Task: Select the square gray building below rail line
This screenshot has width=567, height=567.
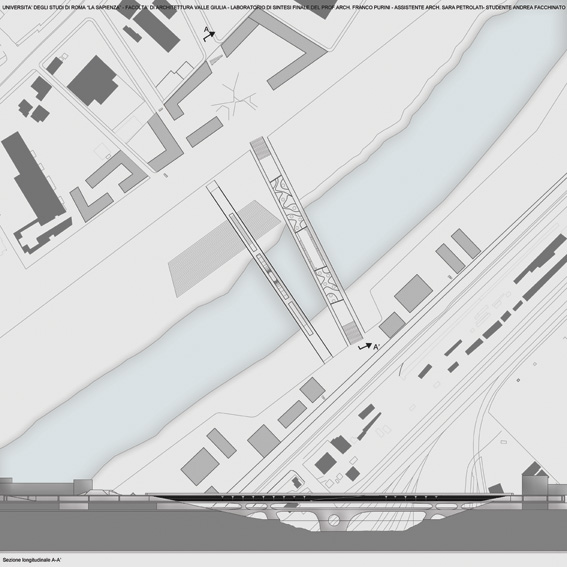Action: tap(413, 293)
